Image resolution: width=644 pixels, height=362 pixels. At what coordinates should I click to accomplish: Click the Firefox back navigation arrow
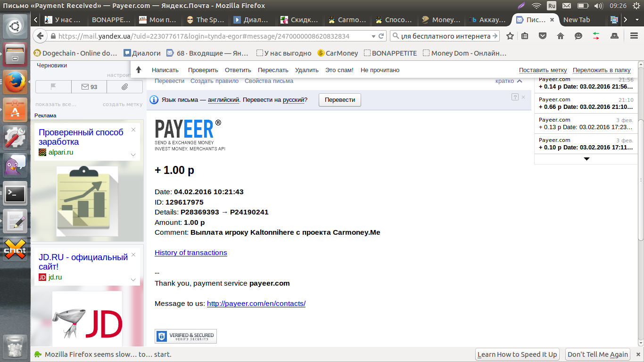tap(40, 36)
